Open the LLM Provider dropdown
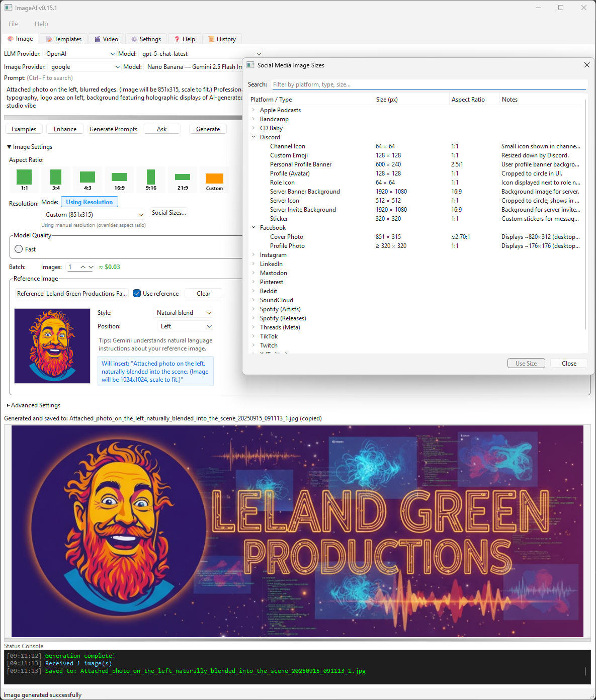Image resolution: width=596 pixels, height=700 pixels. point(80,53)
